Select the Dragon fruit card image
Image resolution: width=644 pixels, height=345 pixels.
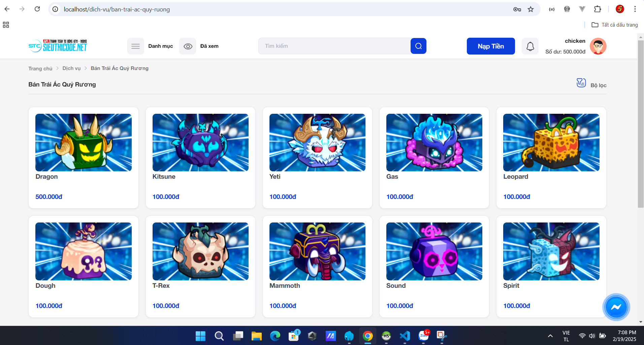(x=84, y=142)
